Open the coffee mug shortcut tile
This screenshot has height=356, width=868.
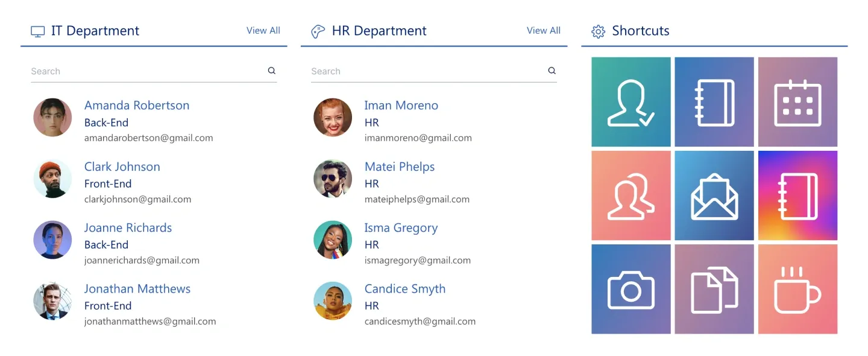pos(797,289)
